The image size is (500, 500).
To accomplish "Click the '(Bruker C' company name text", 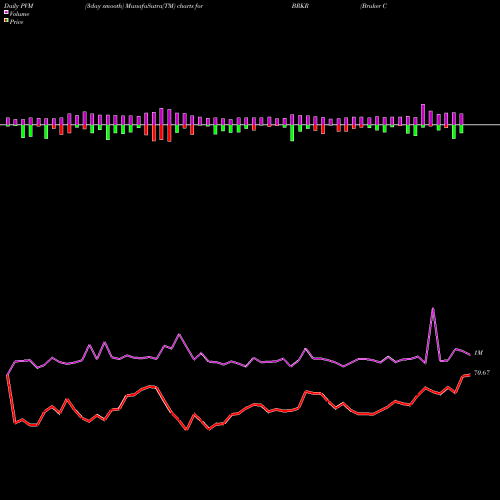I will 373,6.
